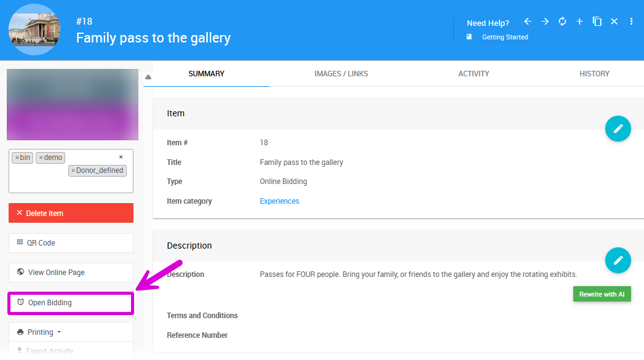Click the plus icon to add new

pyautogui.click(x=579, y=22)
